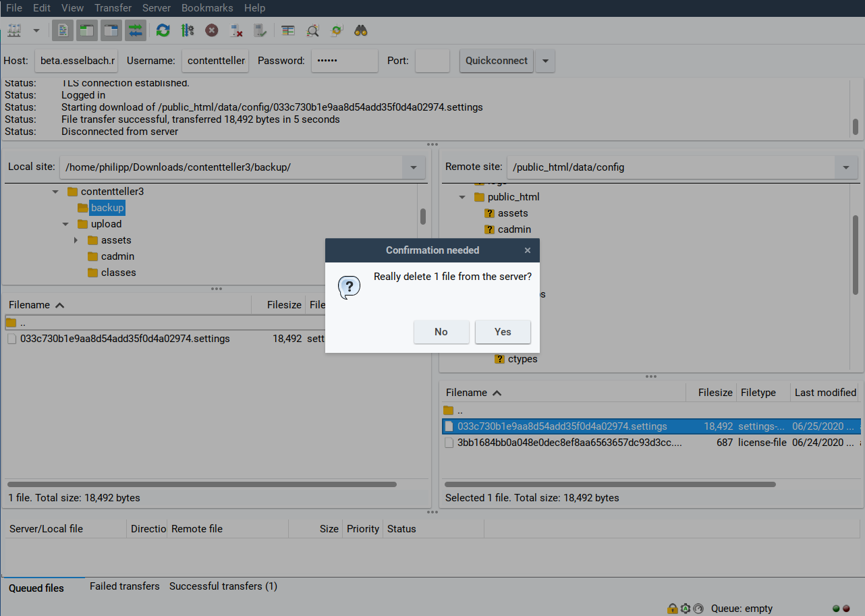865x616 pixels.
Task: Close the Confirmation needed dialog
Action: [x=528, y=250]
